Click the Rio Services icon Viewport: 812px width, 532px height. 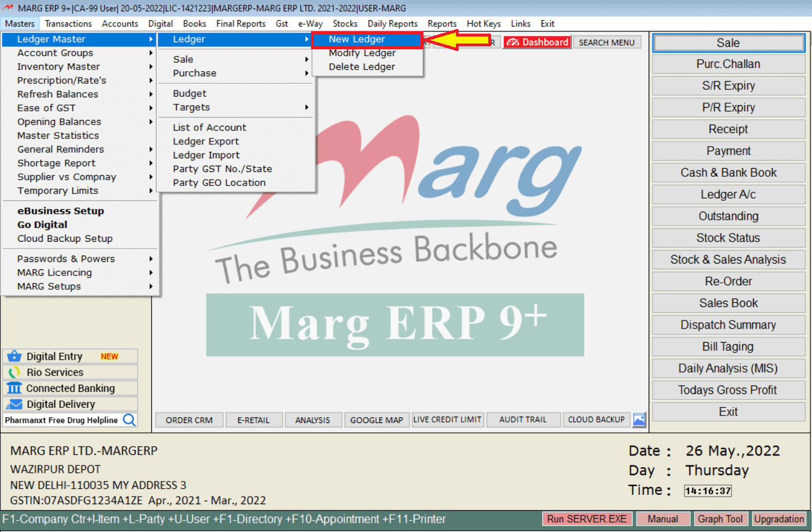coord(14,372)
